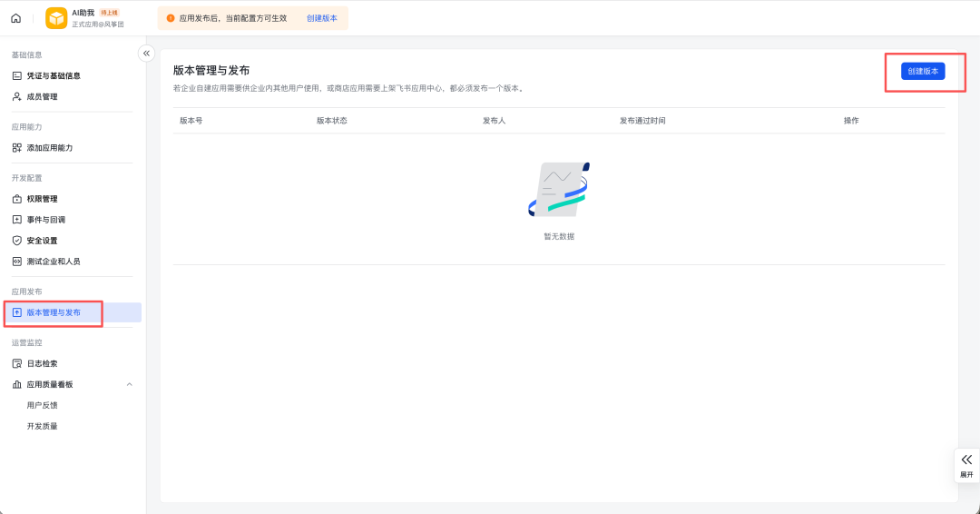Click the 测试企业和人员 icon
The height and width of the screenshot is (514, 980).
click(x=17, y=262)
